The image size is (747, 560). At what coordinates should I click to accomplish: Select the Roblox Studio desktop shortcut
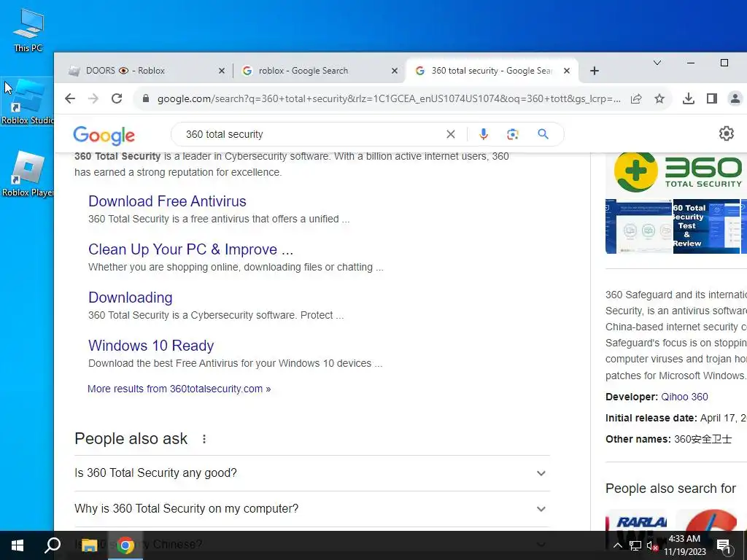[x=27, y=102]
